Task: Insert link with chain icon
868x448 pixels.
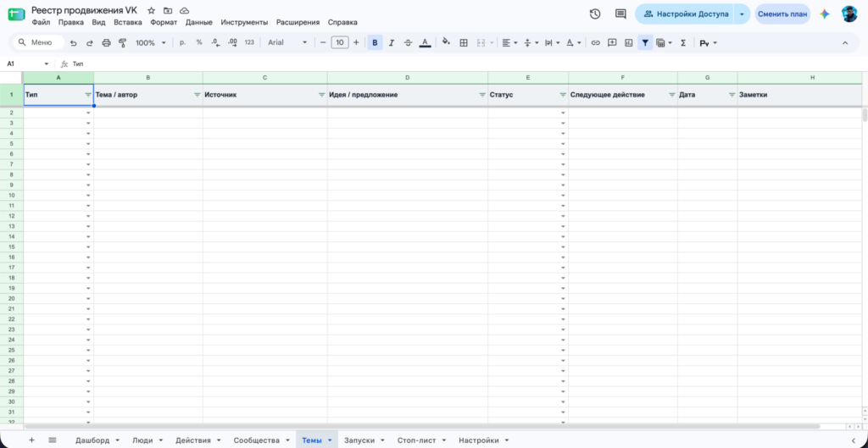Action: coord(596,42)
